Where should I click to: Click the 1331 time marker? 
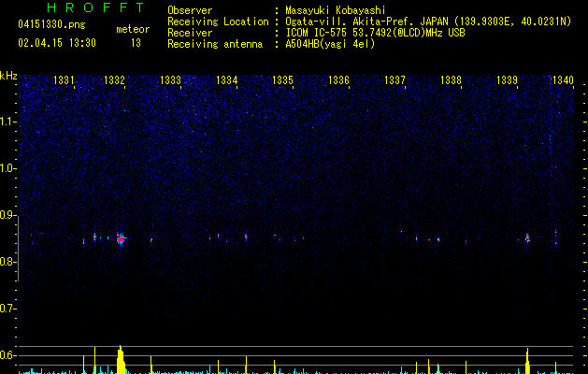pyautogui.click(x=64, y=80)
